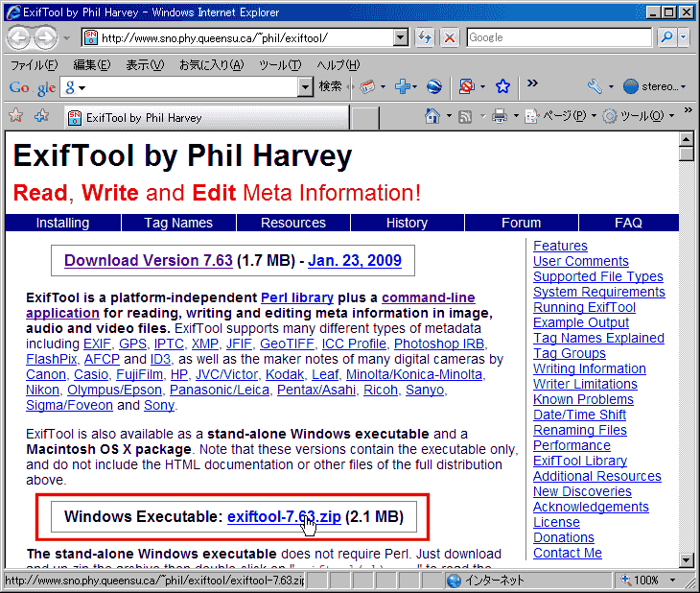The image size is (700, 593).
Task: Go forward using the Forward arrow button
Action: [45, 38]
